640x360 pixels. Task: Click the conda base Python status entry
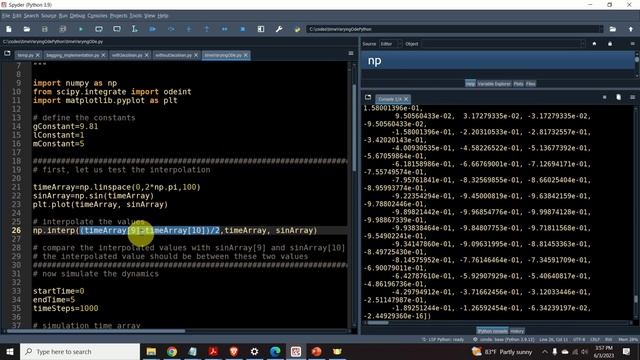[503, 340]
